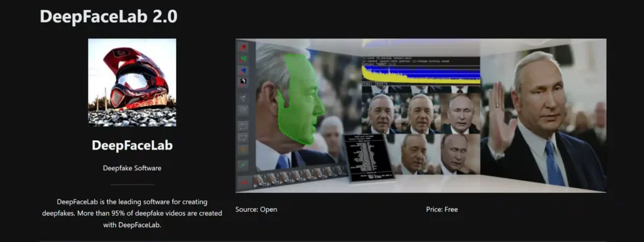The height and width of the screenshot is (242, 644).
Task: Select the Deepfake Software subtitle
Action: [132, 168]
